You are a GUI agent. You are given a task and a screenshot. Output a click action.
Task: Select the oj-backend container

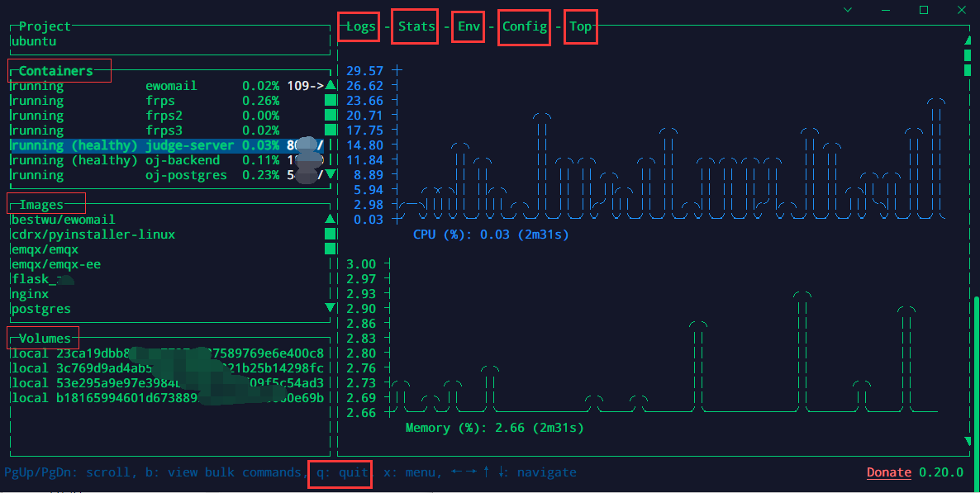pos(183,160)
